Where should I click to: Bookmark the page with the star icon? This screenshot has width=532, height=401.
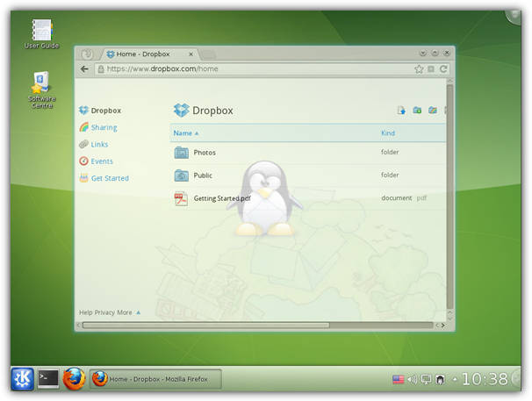[419, 69]
